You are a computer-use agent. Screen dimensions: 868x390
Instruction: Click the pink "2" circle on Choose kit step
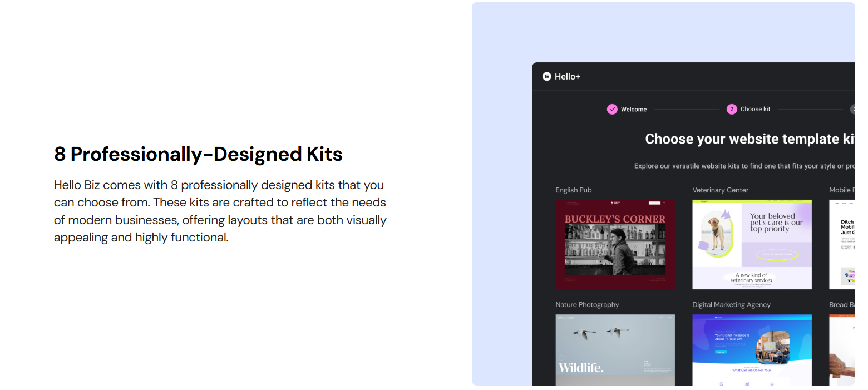[732, 109]
